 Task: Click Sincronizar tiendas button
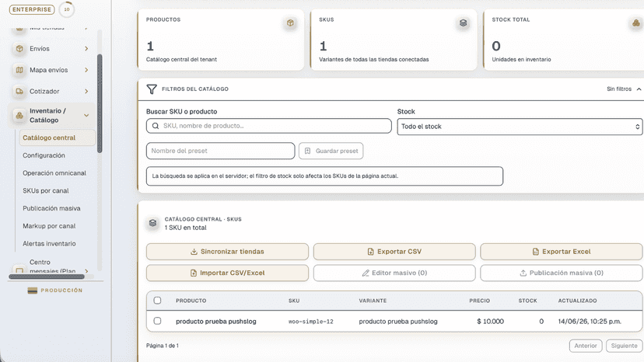point(228,252)
